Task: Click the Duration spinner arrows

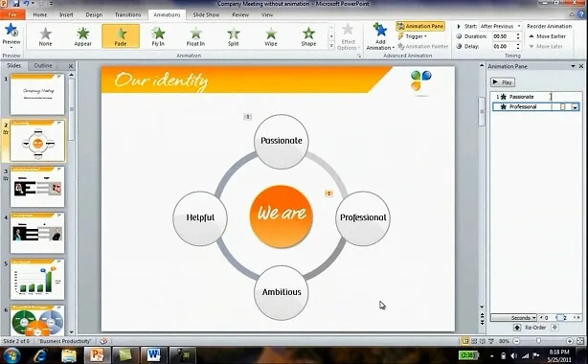Action: tap(518, 36)
